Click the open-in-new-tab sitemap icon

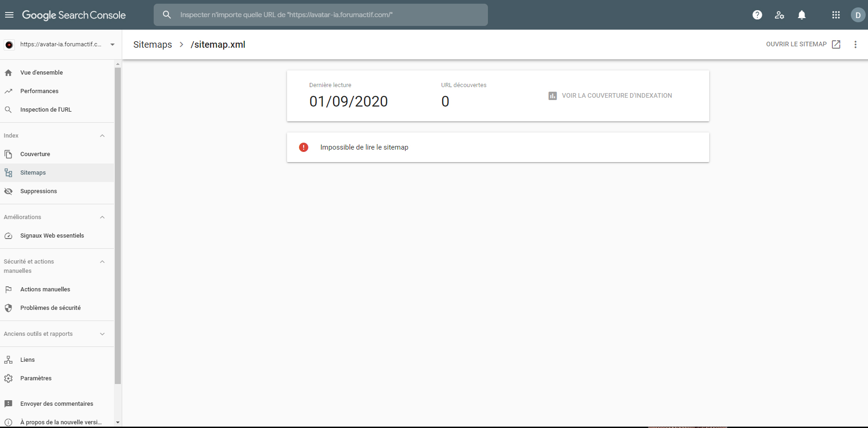(836, 44)
